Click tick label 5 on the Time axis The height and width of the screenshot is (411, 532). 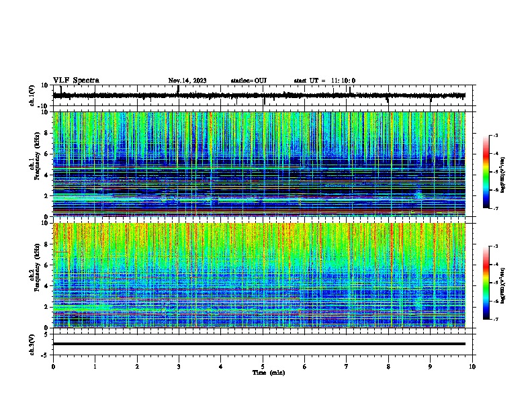pos(263,367)
